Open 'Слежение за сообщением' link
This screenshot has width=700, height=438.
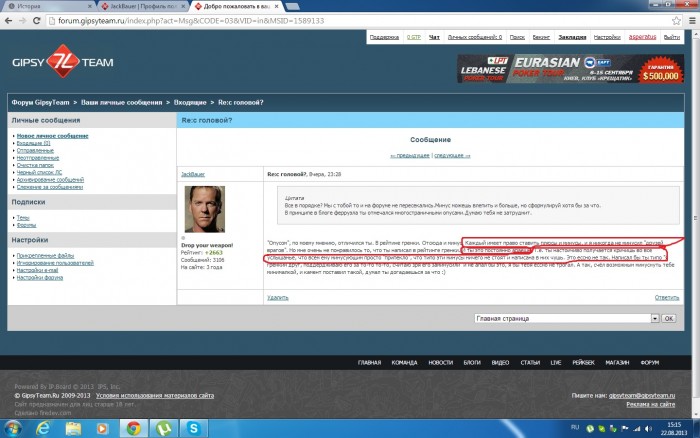point(50,187)
